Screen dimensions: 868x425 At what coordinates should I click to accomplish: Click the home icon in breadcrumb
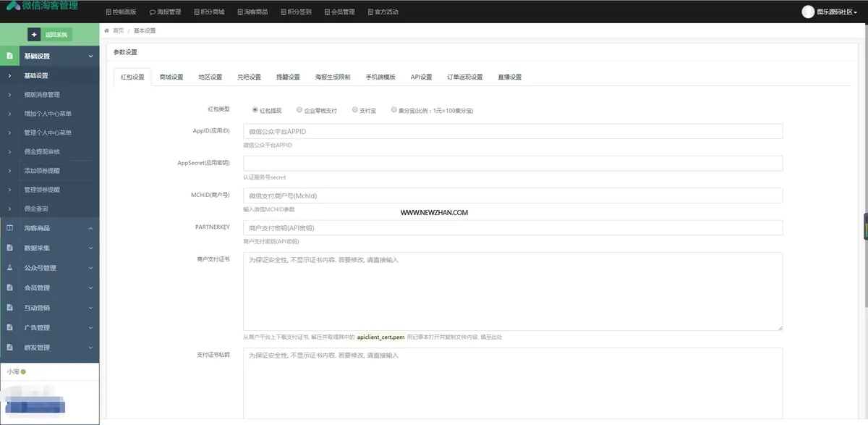point(108,30)
